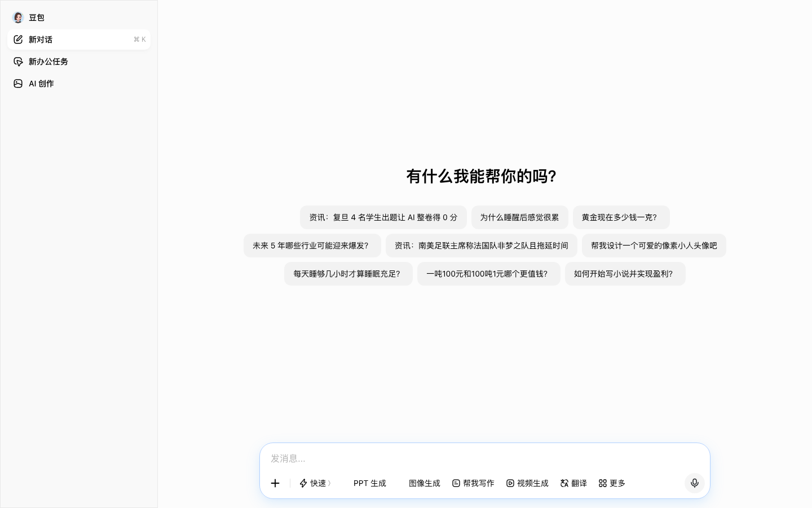This screenshot has width=812, height=508.
Task: Open 新对话 in the sidebar
Action: (x=79, y=40)
